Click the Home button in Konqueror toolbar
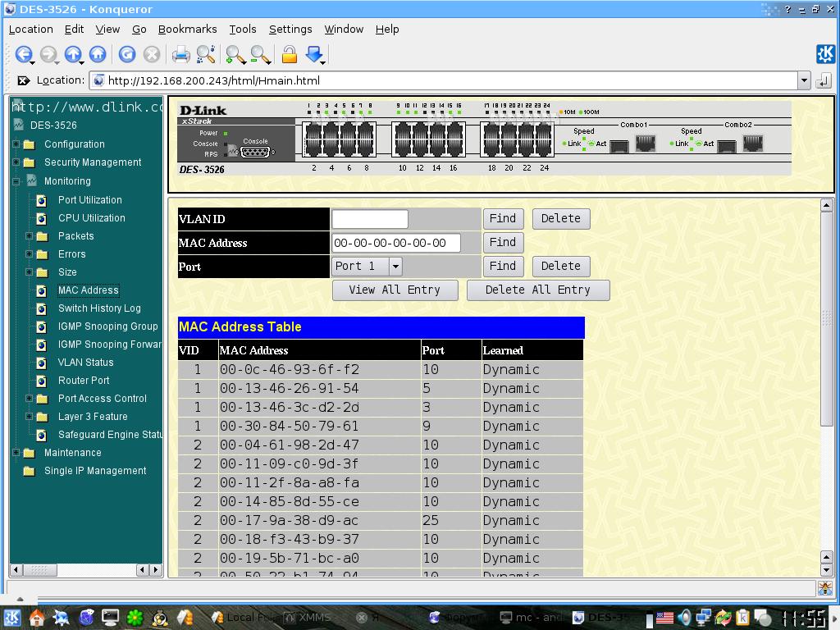The width and height of the screenshot is (840, 630). 98,55
